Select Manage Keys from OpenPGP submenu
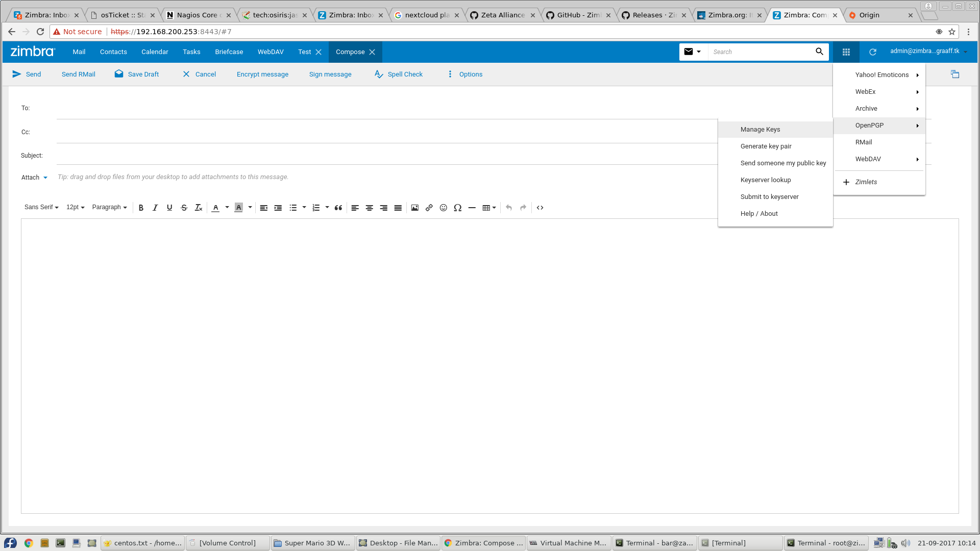The image size is (980, 551). point(760,130)
